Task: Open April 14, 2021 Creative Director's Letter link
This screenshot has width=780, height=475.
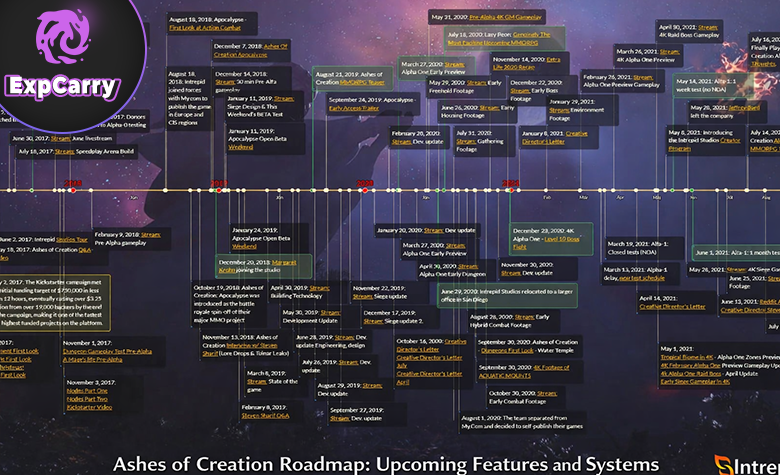Action: (x=673, y=306)
